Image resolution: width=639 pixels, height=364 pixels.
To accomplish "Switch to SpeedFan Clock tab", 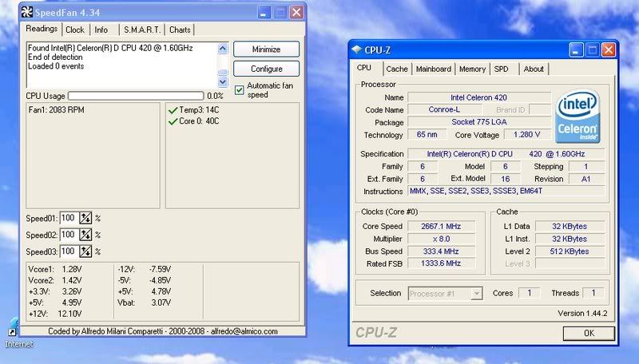I will [75, 30].
